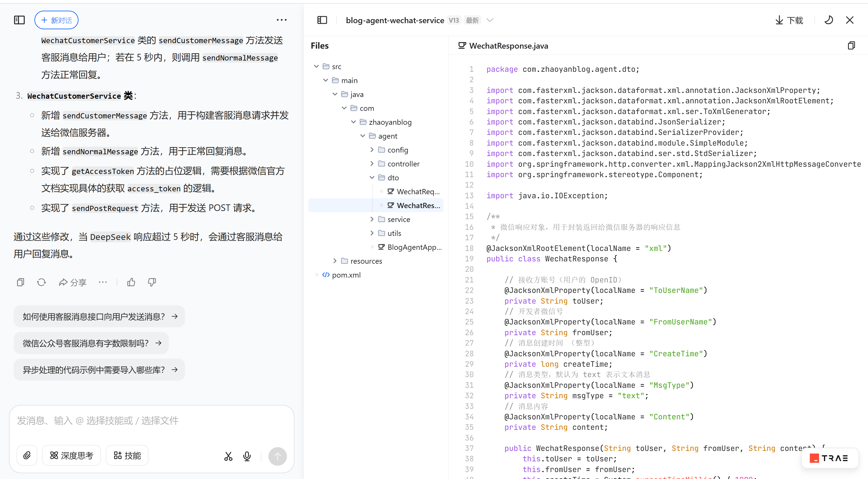Copy WechatResponse.java code contents

click(x=851, y=45)
